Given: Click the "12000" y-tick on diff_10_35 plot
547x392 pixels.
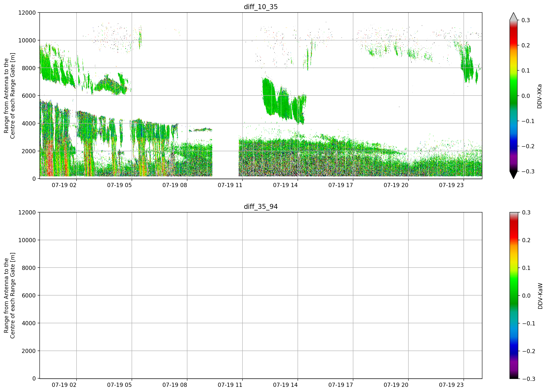Looking at the screenshot, I should point(27,13).
